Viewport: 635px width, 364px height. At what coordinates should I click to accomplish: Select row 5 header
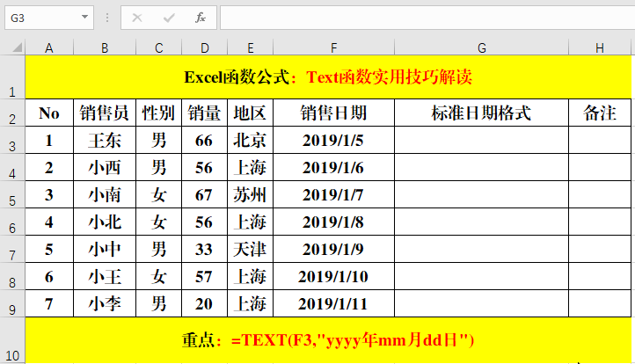point(12,194)
